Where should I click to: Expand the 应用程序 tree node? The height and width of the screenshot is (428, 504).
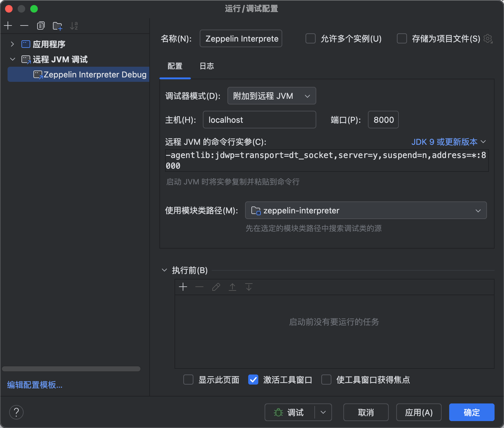[12, 44]
